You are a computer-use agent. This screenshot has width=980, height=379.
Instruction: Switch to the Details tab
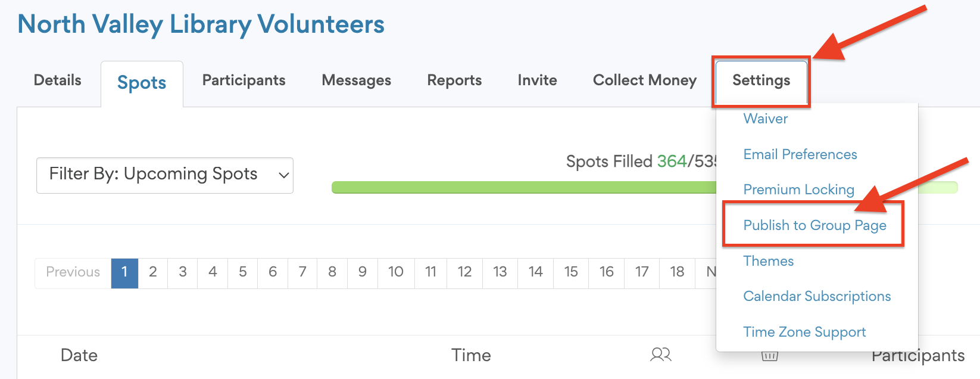tap(58, 80)
